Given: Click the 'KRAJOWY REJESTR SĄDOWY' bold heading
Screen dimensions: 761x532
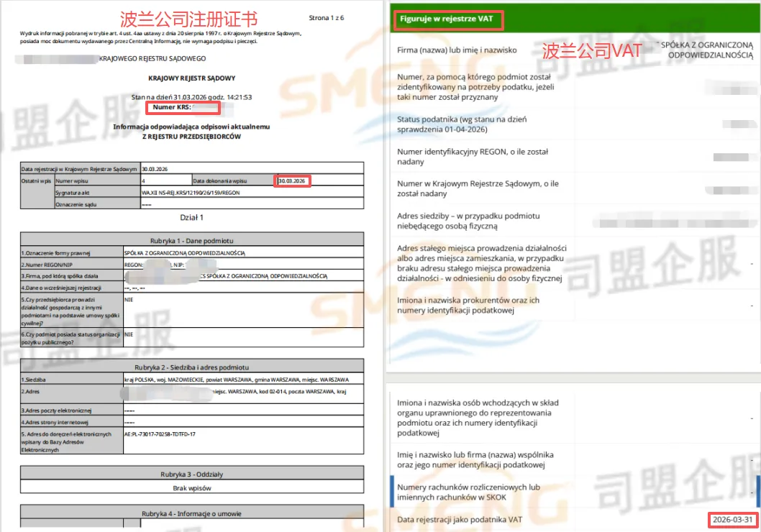Looking at the screenshot, I should [192, 78].
